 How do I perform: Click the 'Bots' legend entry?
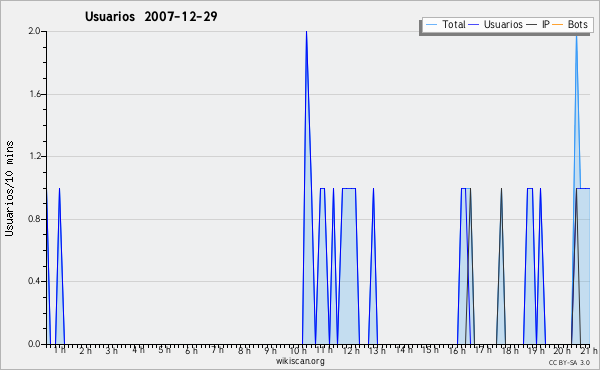pyautogui.click(x=570, y=24)
